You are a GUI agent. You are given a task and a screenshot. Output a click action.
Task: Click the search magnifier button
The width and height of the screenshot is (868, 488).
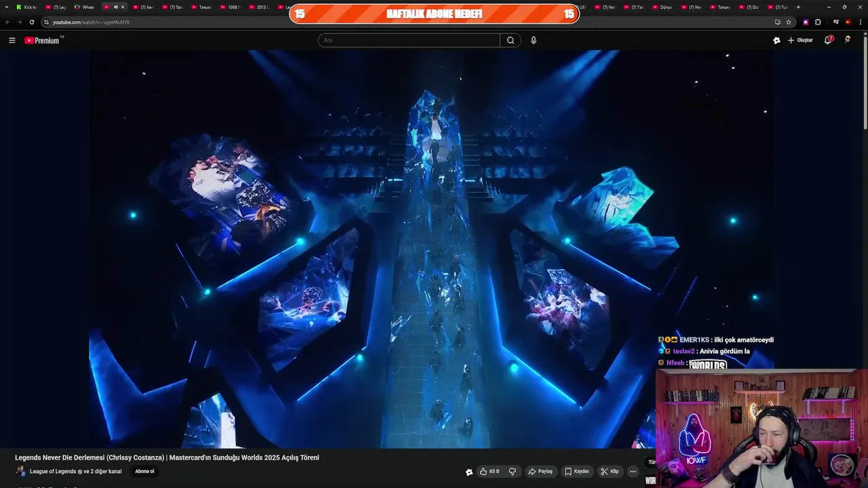point(511,40)
